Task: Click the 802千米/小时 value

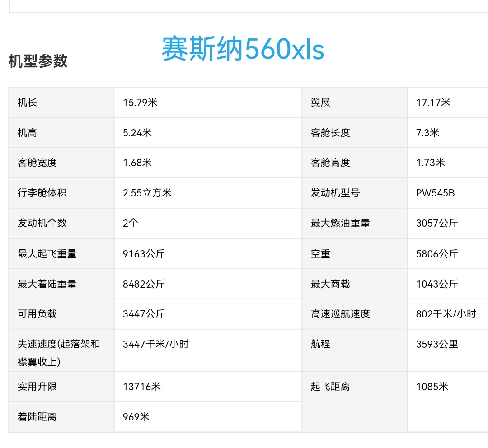Action: point(446,314)
